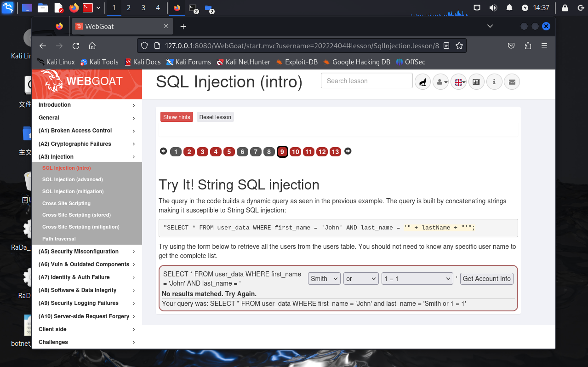Switch to workspace 2

(x=128, y=8)
